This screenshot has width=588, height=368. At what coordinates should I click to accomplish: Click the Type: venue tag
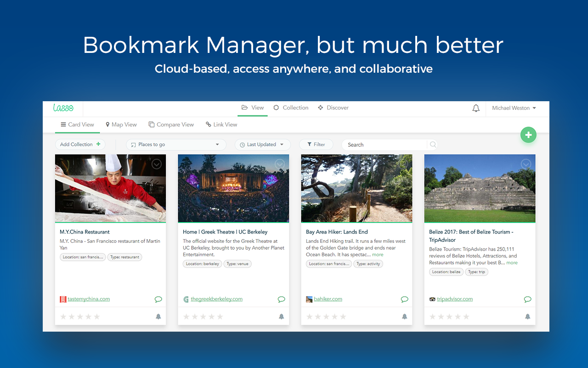click(237, 264)
